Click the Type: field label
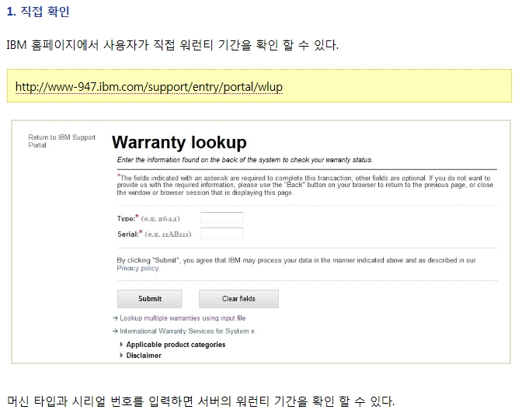The width and height of the screenshot is (515, 420). 127,218
